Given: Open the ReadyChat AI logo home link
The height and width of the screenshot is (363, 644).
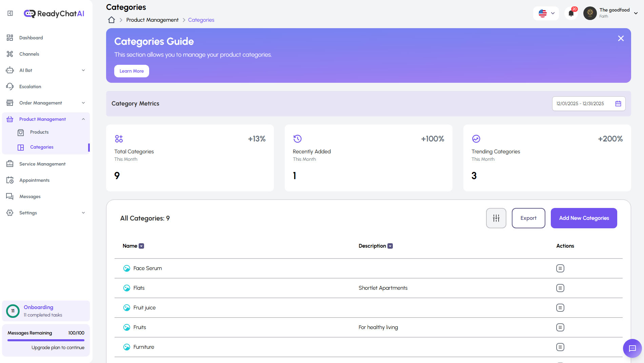Looking at the screenshot, I should pyautogui.click(x=54, y=14).
